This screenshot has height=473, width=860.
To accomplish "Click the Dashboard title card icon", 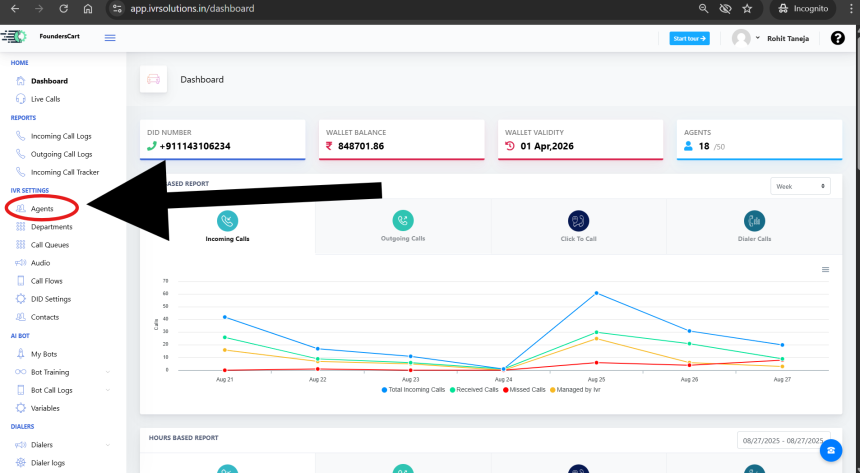I will click(153, 79).
